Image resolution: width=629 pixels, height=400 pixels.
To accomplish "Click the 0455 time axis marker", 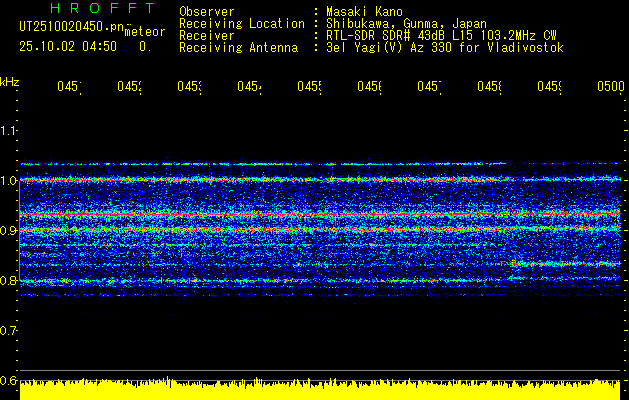I will [x=309, y=86].
